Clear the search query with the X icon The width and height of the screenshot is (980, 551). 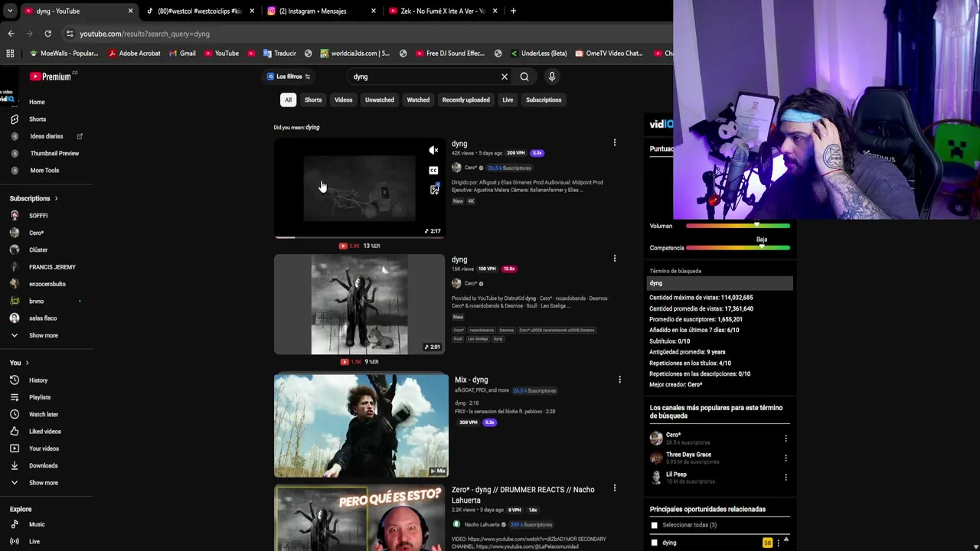[505, 77]
